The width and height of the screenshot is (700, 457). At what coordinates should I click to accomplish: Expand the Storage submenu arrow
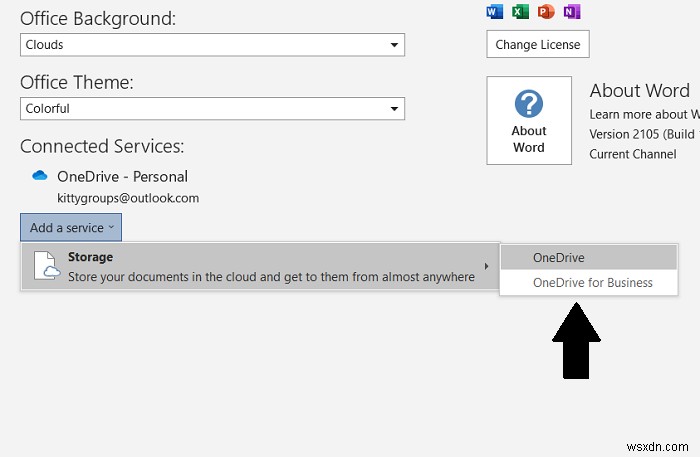pos(486,266)
